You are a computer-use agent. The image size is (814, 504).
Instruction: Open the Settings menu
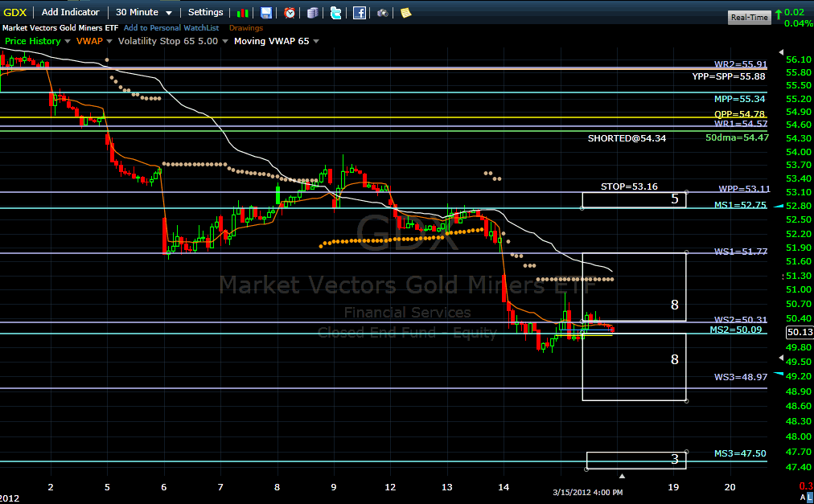click(206, 12)
